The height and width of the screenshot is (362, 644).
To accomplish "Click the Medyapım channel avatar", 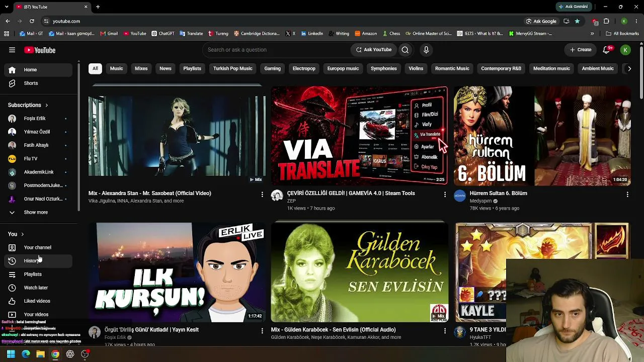I will [x=460, y=196].
